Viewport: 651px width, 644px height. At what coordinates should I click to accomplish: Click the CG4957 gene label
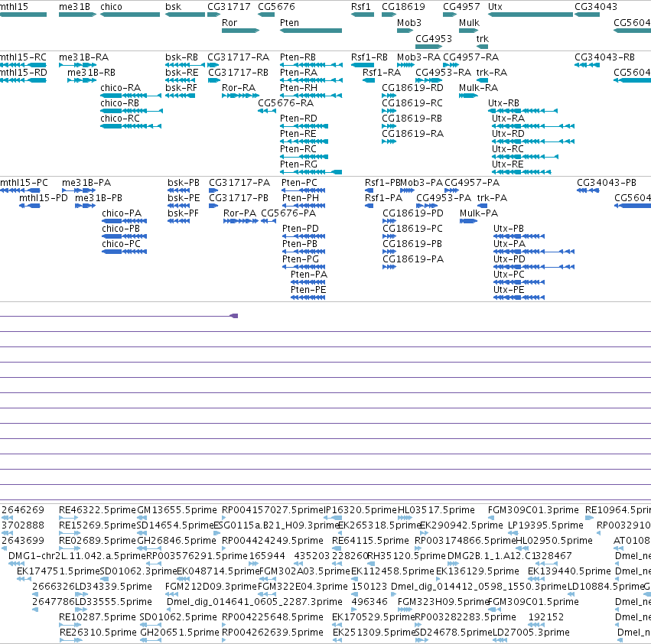point(461,7)
